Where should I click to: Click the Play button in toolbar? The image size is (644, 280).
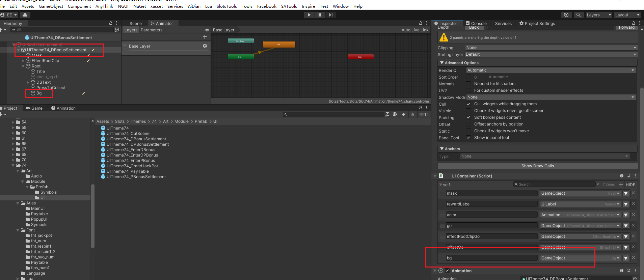[x=309, y=15]
